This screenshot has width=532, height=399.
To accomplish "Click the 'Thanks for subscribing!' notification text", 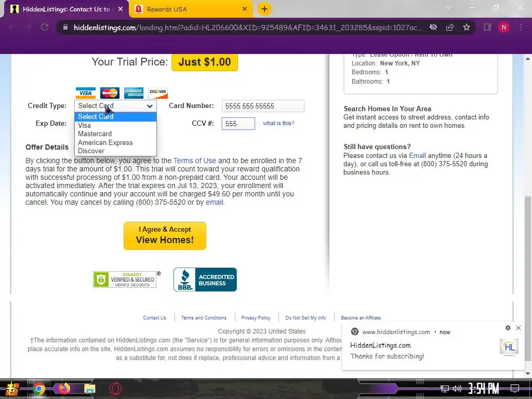I will (387, 356).
